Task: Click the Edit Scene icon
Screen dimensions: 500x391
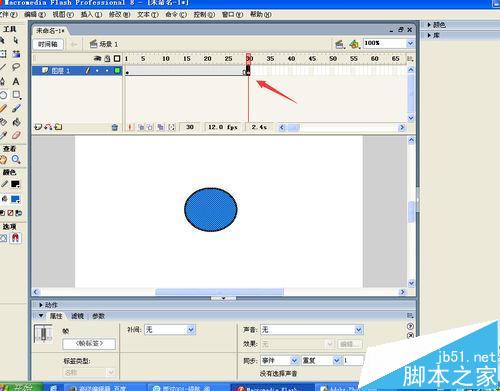Action: pos(339,44)
